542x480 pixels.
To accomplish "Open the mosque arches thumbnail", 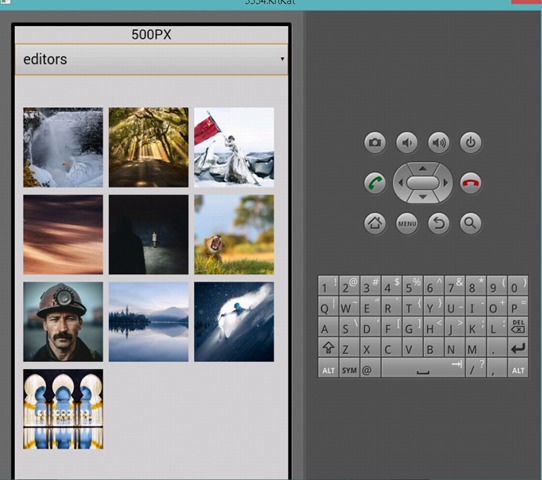I will 63,409.
